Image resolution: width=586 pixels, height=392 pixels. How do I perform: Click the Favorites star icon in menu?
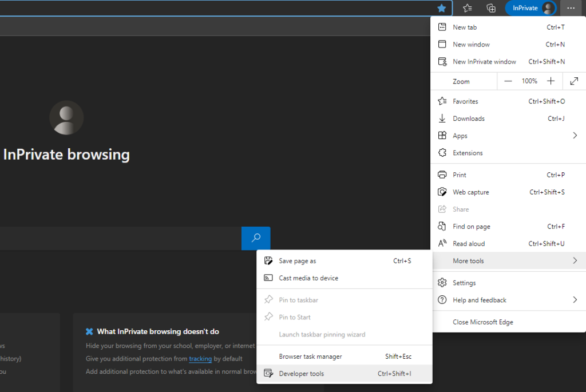pyautogui.click(x=442, y=101)
